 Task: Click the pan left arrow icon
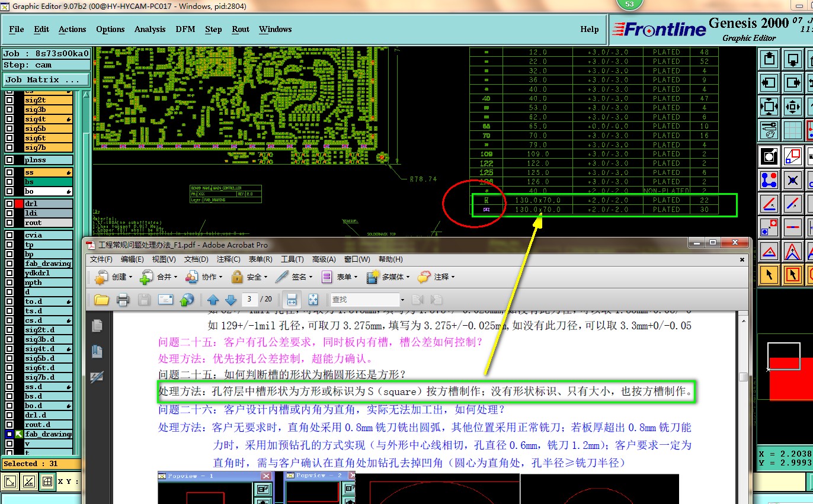click(x=769, y=83)
